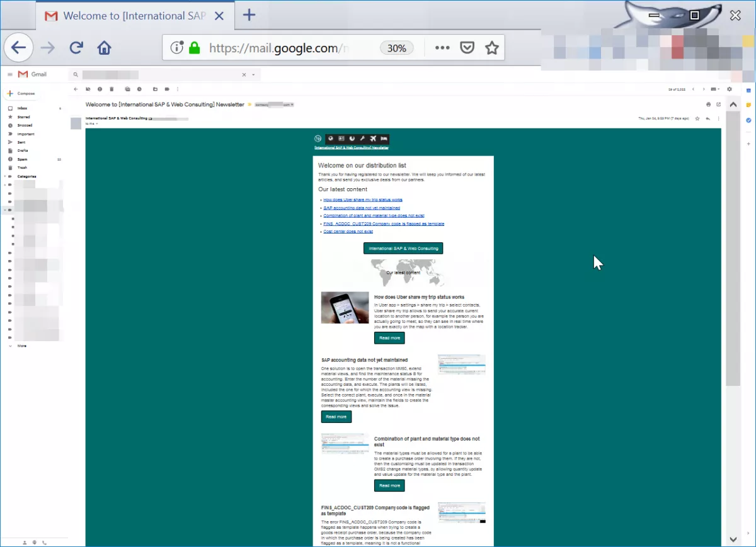The image size is (756, 547).
Task: Open a new browser tab
Action: tap(249, 15)
